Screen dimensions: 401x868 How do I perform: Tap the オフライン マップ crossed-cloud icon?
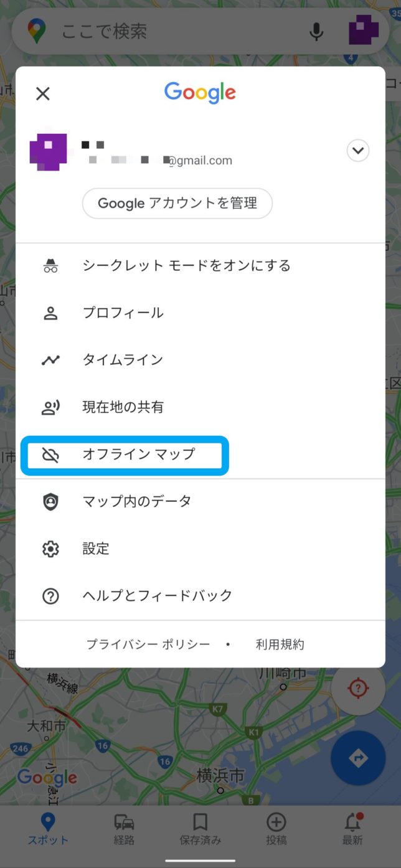[50, 455]
